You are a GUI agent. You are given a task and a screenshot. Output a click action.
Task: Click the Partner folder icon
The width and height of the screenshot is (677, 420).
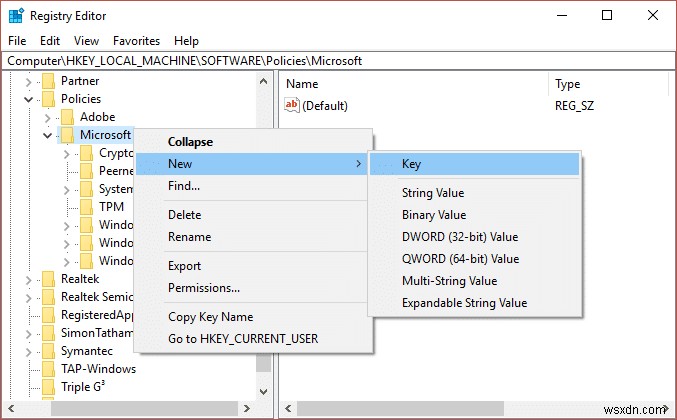pyautogui.click(x=48, y=81)
